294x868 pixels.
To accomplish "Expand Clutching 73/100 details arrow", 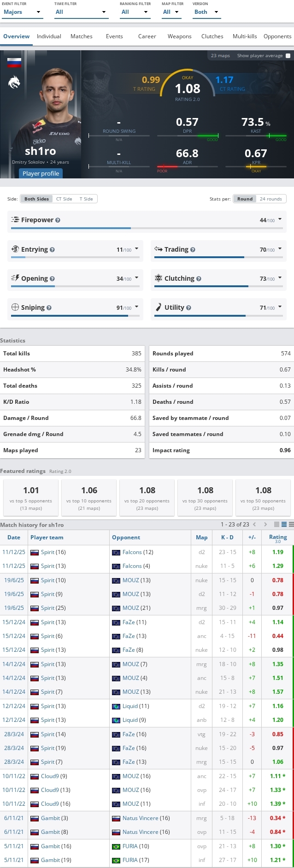I will [x=280, y=278].
